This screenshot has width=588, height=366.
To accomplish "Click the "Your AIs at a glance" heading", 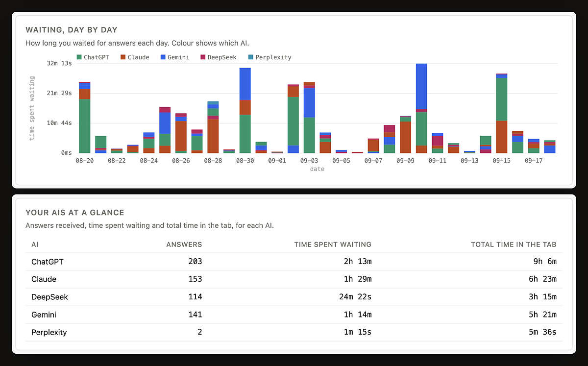I will (x=75, y=213).
